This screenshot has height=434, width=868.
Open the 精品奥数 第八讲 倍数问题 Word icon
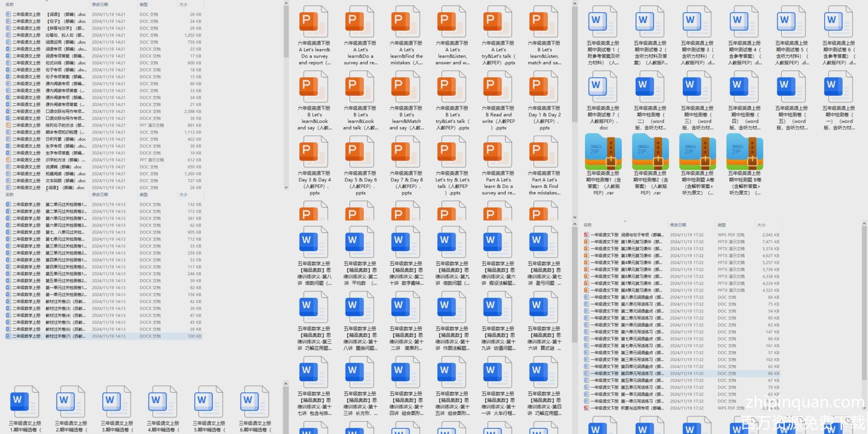[x=314, y=242]
